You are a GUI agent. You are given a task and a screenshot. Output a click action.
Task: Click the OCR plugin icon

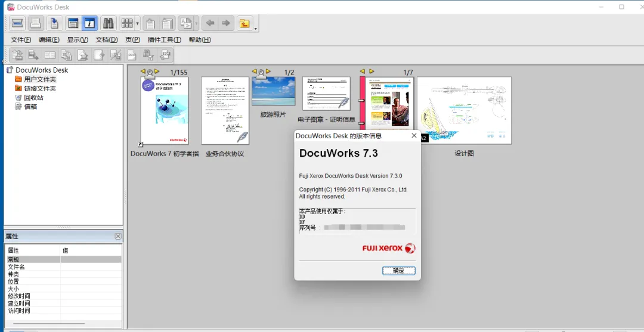pyautogui.click(x=132, y=55)
